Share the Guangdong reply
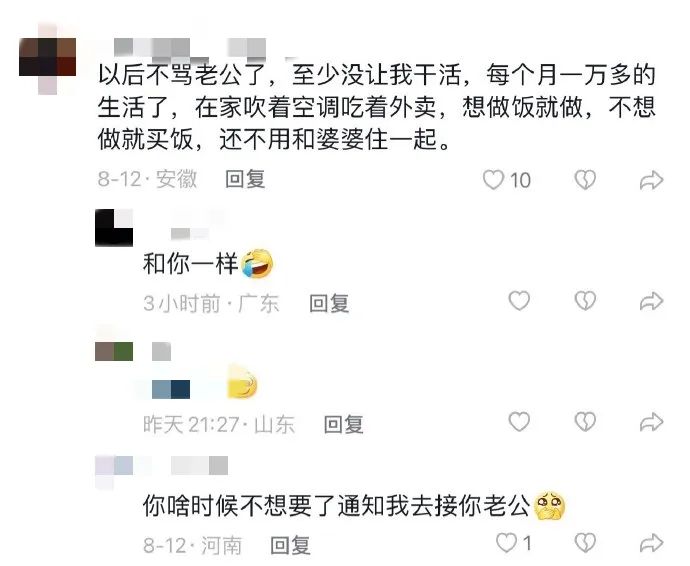Screen dimensions: 690x566 tap(651, 301)
